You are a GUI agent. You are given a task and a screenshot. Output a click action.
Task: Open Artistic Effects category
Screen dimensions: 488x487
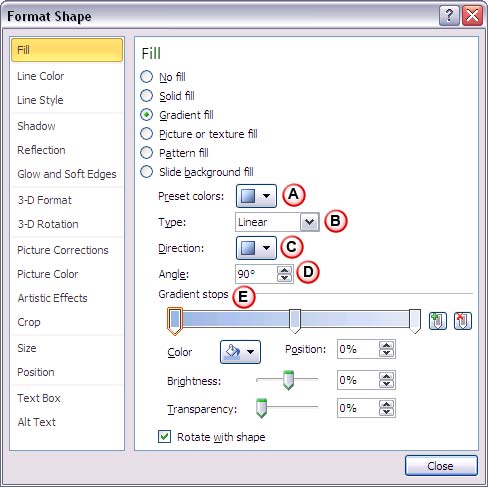click(x=67, y=298)
